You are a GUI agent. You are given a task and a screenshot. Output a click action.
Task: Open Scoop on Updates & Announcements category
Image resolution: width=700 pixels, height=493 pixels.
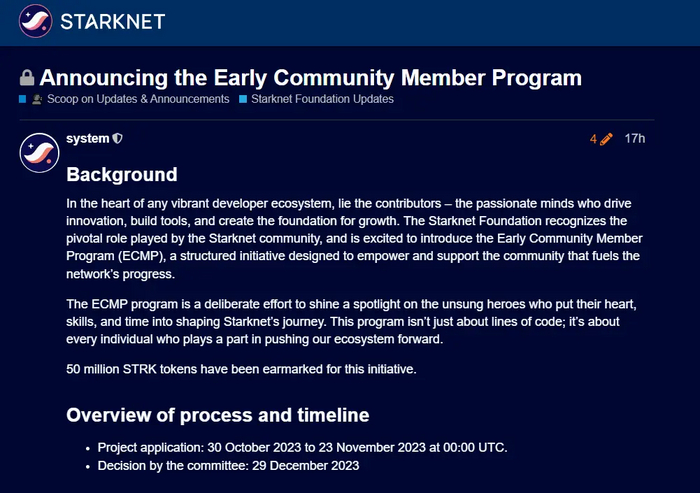[x=138, y=99]
